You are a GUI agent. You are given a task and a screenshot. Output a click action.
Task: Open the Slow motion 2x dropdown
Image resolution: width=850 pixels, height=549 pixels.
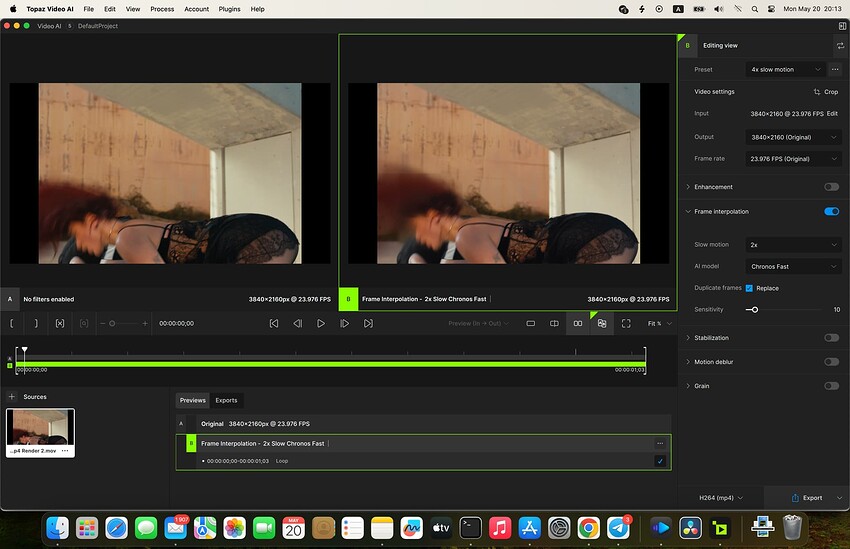pyautogui.click(x=794, y=245)
